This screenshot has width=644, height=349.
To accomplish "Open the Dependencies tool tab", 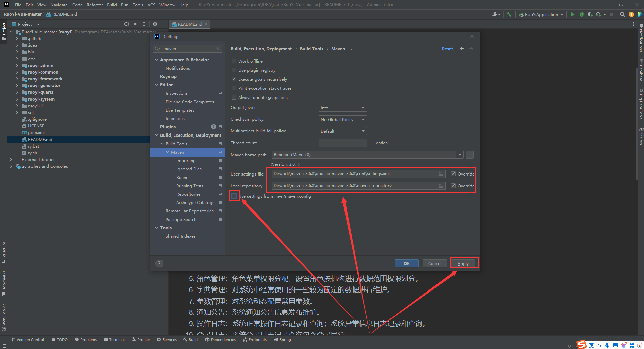I will (220, 340).
